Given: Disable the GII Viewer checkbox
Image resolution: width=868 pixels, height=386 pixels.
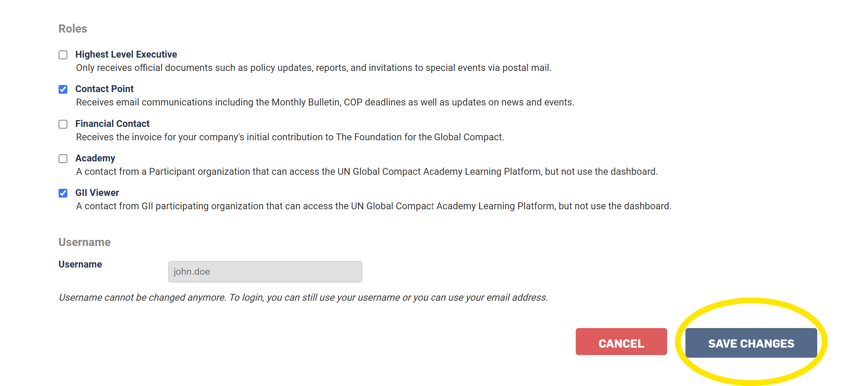Looking at the screenshot, I should click(63, 193).
